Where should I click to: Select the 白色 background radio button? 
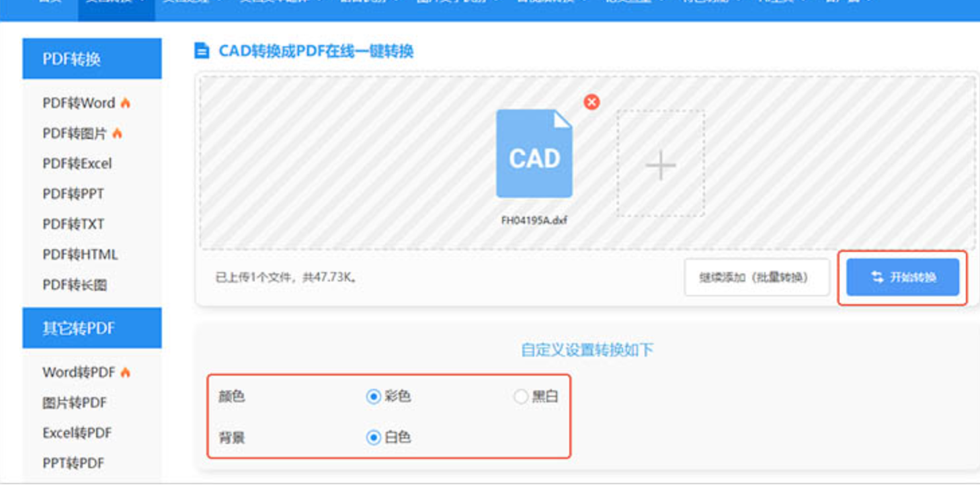[x=374, y=437]
